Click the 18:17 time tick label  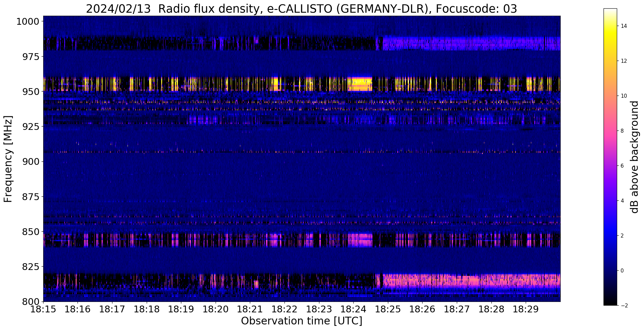point(112,309)
